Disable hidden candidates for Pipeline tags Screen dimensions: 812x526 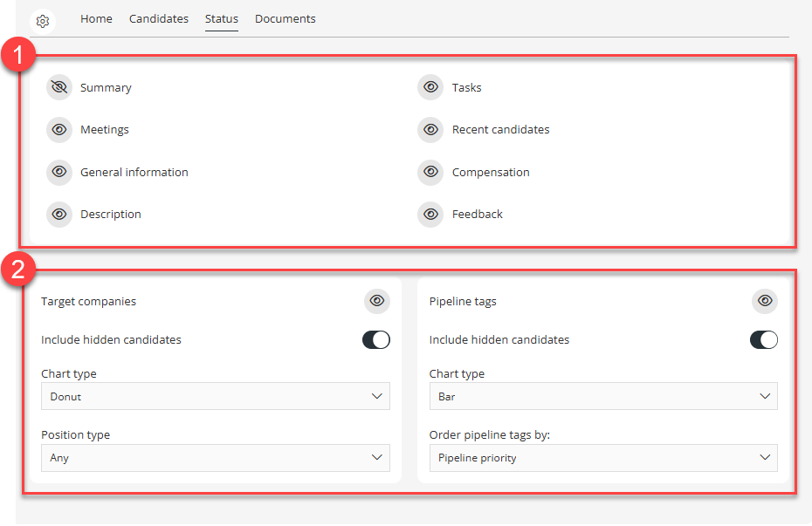pyautogui.click(x=764, y=339)
